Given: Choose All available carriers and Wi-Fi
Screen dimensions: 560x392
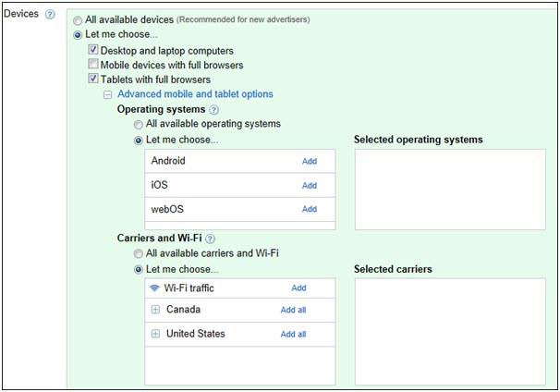Looking at the screenshot, I should [x=139, y=254].
